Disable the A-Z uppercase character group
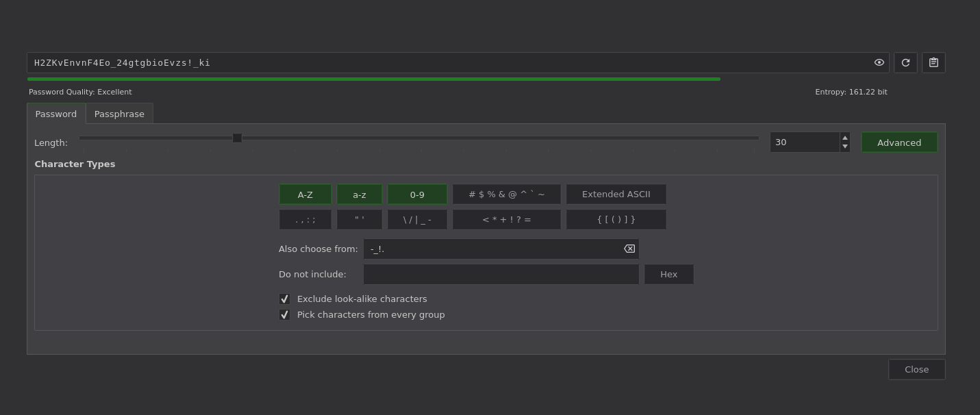This screenshot has height=415, width=980. [x=305, y=194]
